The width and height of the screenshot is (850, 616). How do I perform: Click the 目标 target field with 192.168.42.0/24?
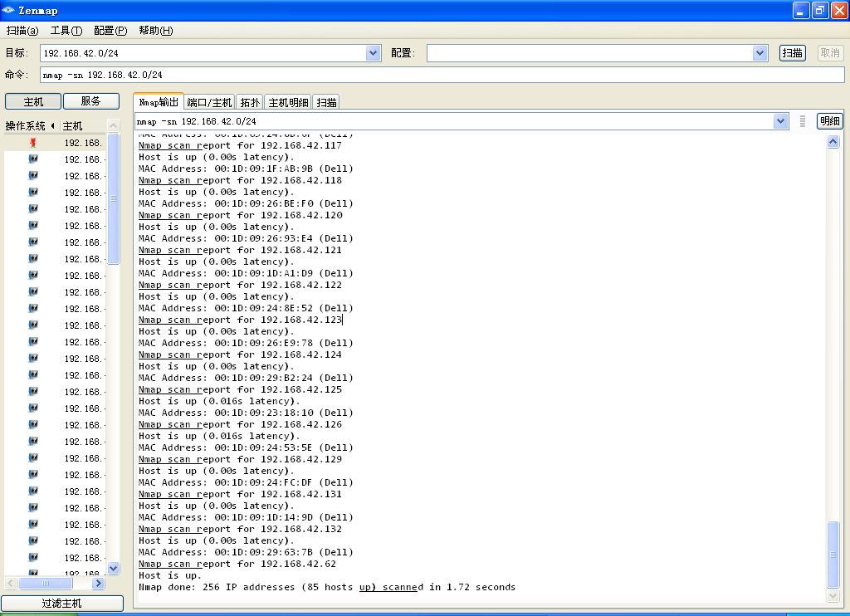pyautogui.click(x=203, y=53)
